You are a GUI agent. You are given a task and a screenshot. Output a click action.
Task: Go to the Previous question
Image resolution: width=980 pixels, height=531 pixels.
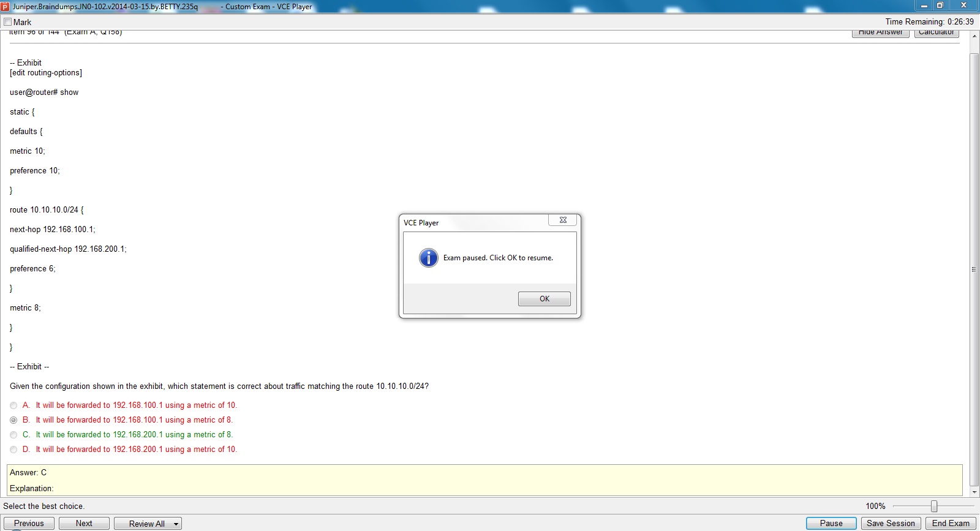pyautogui.click(x=29, y=524)
